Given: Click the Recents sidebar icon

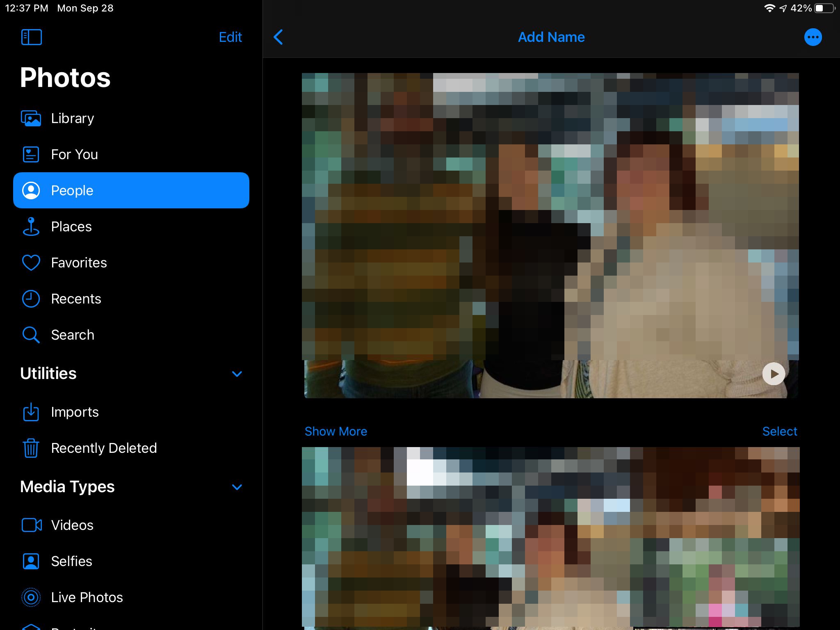Looking at the screenshot, I should [31, 299].
